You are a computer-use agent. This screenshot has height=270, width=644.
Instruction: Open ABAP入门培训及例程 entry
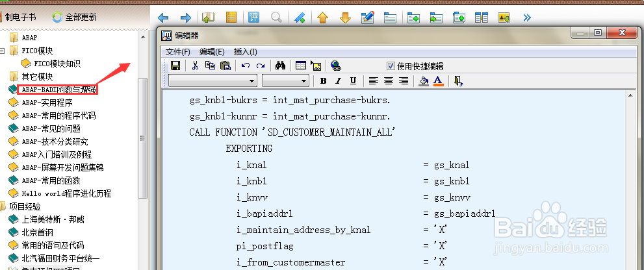tap(57, 154)
